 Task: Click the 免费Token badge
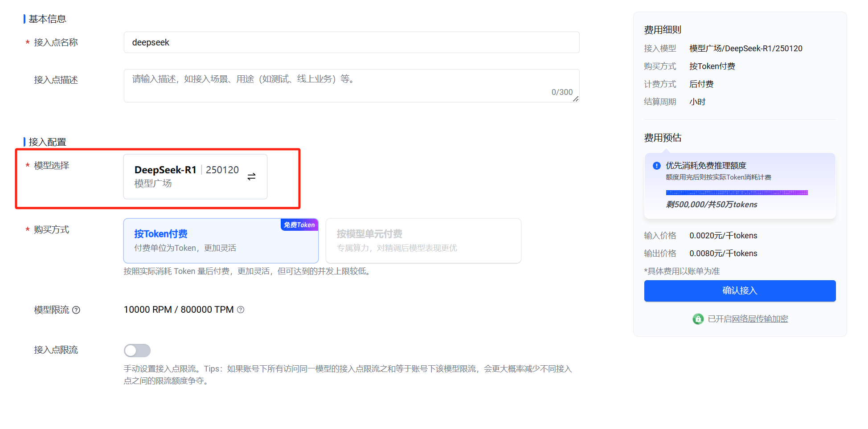(x=299, y=225)
